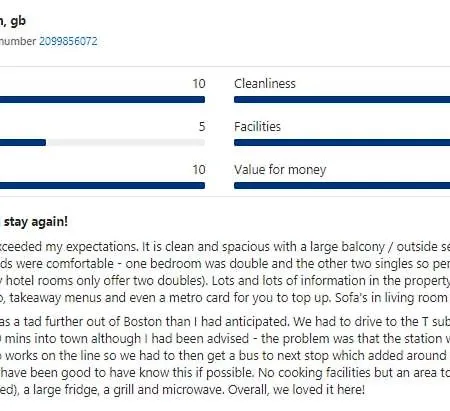Image resolution: width=450 pixels, height=411 pixels.
Task: Click the score 10 beside the Cleanliness label
Action: click(x=199, y=83)
